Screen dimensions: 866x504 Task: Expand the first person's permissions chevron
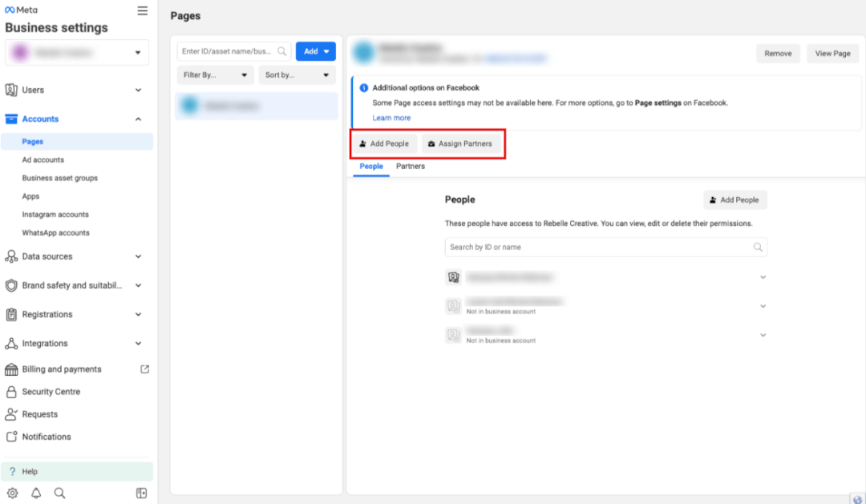point(763,276)
